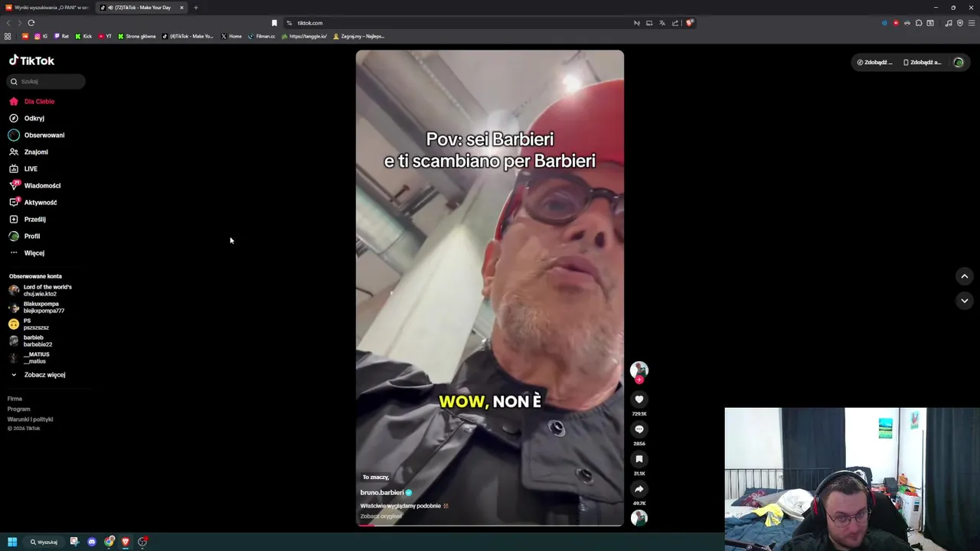
Task: Open the video's comments via the speech-bubble icon
Action: 639,429
